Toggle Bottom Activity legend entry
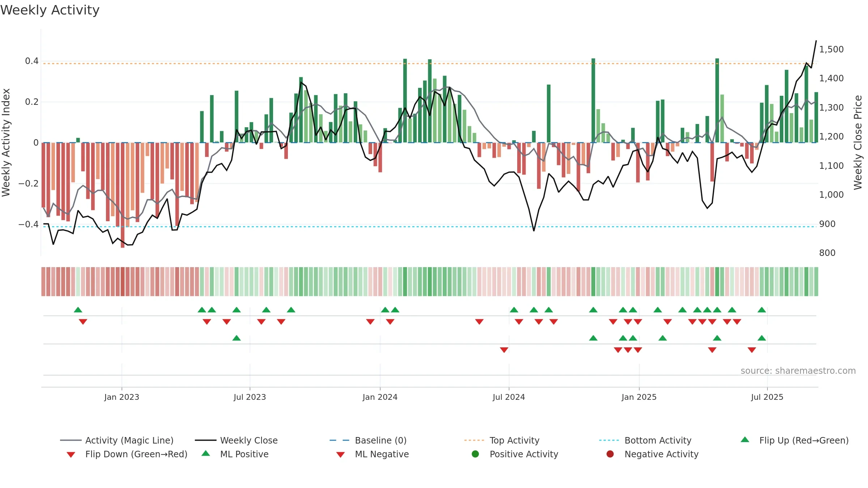 [645, 440]
